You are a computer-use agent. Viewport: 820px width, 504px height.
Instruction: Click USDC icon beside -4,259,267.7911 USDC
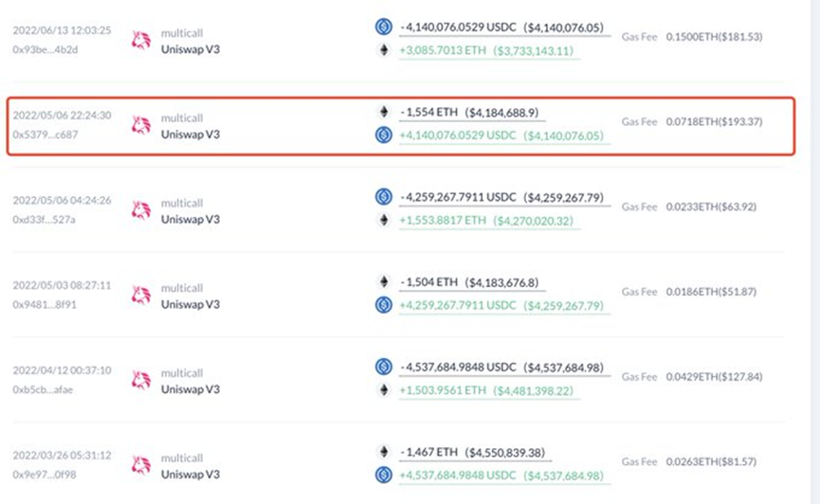(x=384, y=196)
